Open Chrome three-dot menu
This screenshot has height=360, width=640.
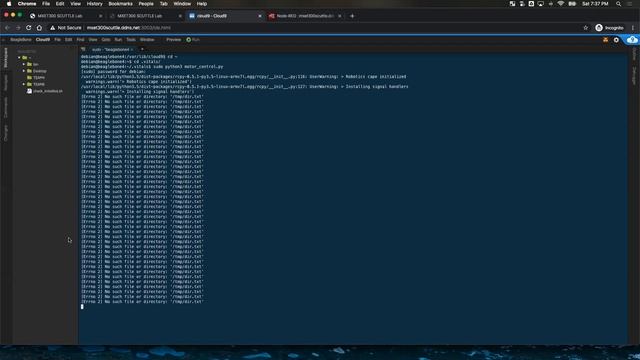tap(633, 28)
